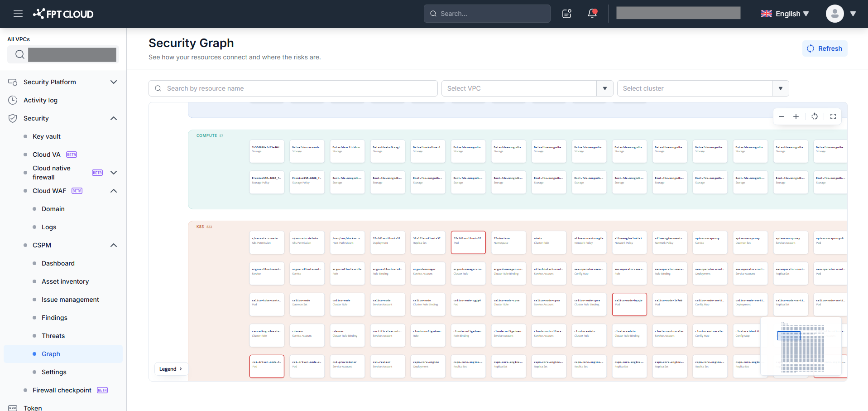Click the Search by resource name field
The image size is (868, 411).
pos(293,88)
